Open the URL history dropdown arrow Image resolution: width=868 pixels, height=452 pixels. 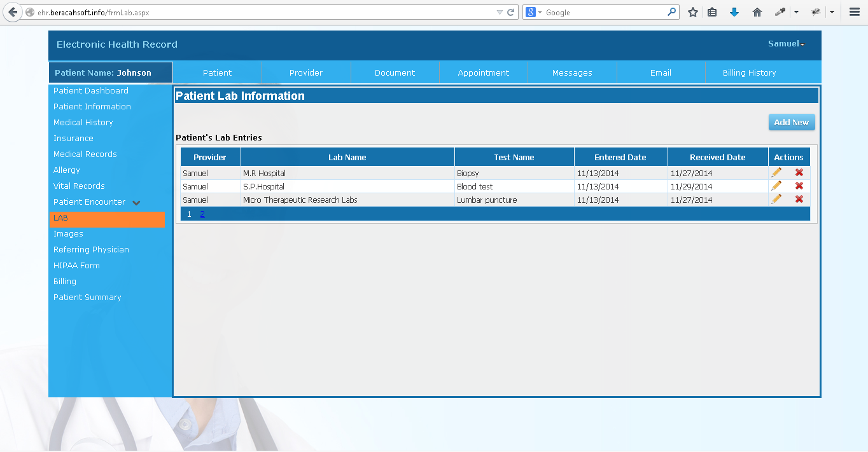pos(500,12)
